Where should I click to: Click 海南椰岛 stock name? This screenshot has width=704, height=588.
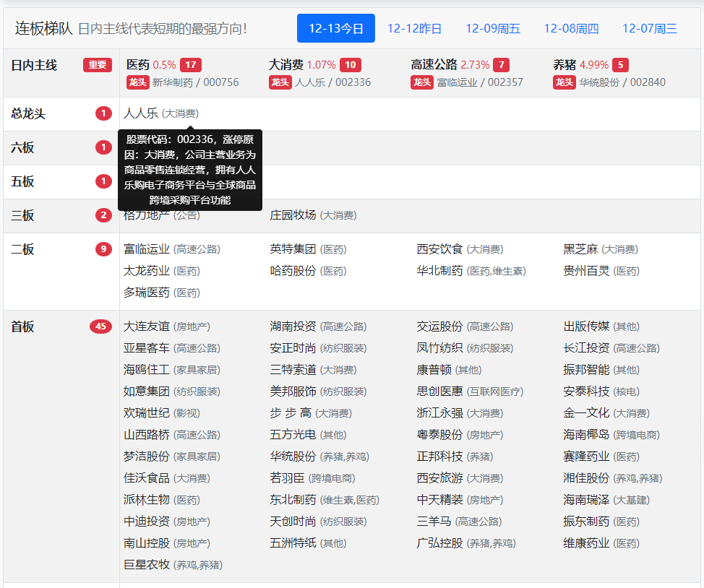[586, 434]
